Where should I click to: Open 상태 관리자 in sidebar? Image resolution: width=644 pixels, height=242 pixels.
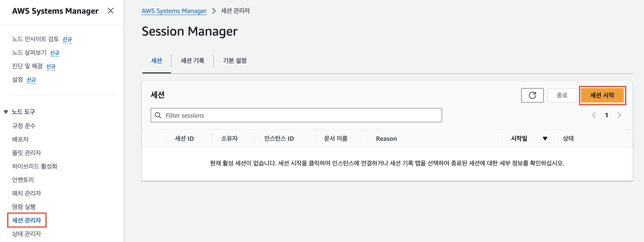tap(27, 234)
